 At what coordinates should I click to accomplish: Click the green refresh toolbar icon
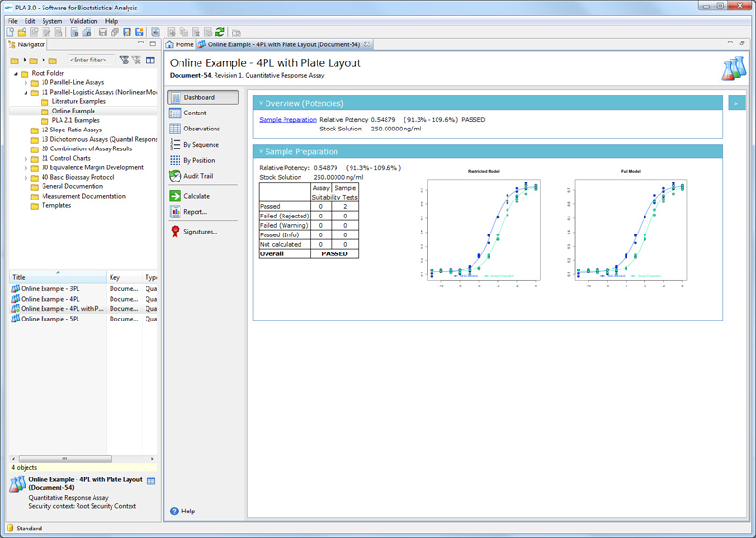(x=220, y=32)
